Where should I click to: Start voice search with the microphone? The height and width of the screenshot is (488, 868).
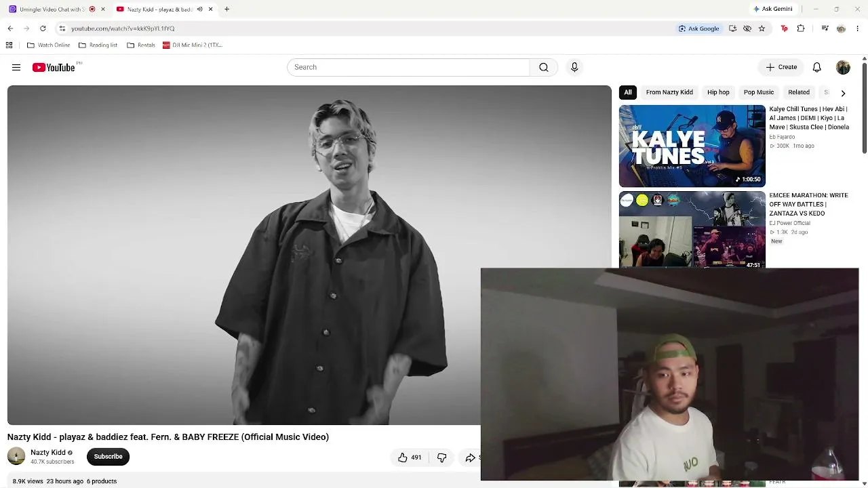click(x=574, y=67)
